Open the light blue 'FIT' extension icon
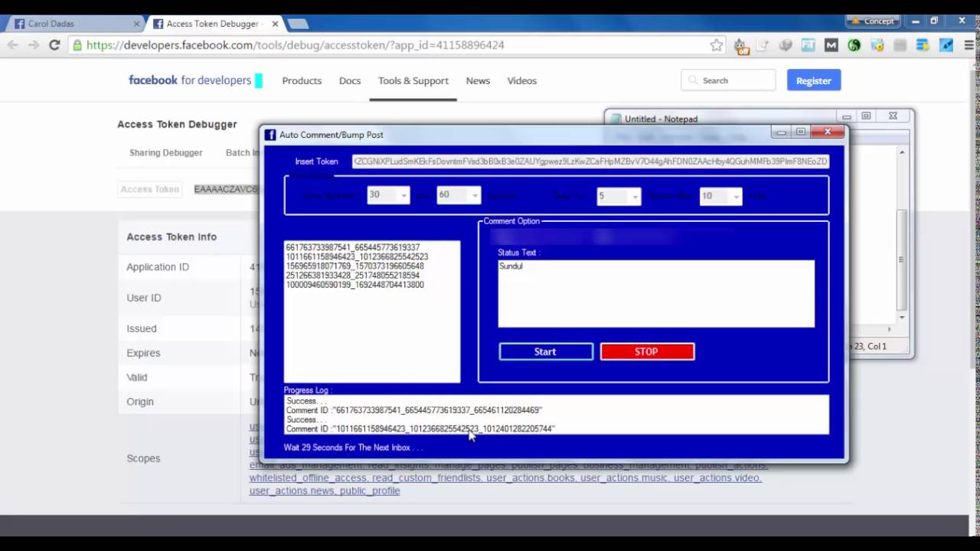 [808, 45]
